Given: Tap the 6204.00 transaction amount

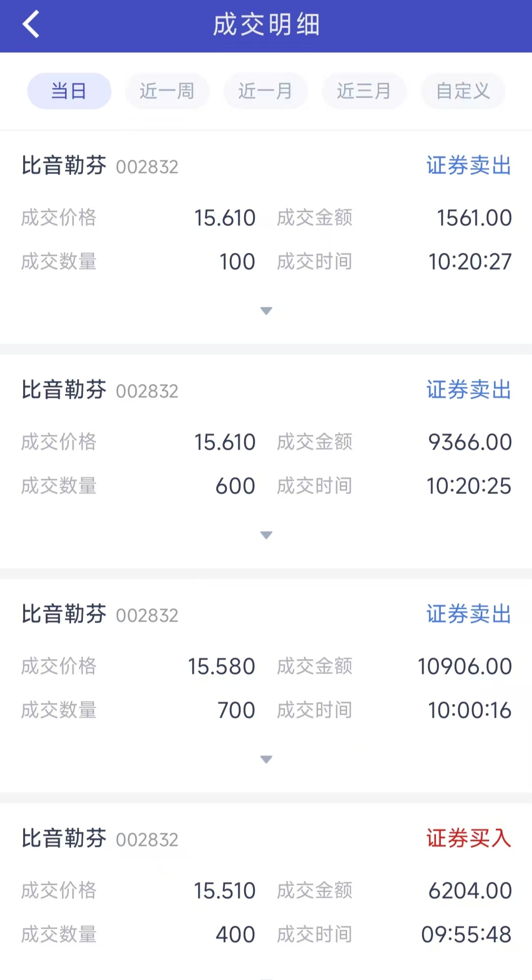Looking at the screenshot, I should [470, 891].
